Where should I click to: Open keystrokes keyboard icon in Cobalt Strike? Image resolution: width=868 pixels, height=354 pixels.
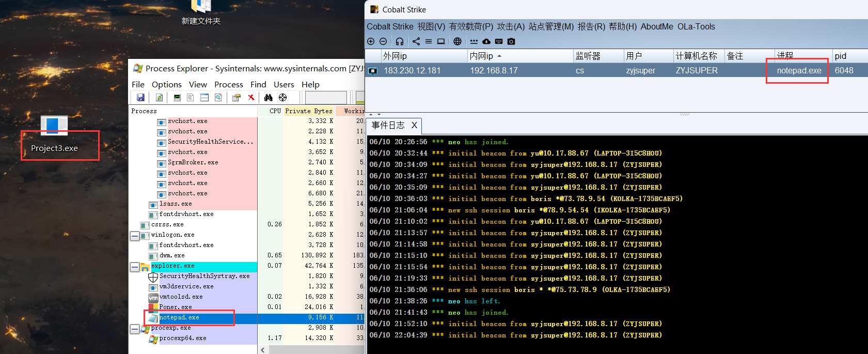point(499,41)
